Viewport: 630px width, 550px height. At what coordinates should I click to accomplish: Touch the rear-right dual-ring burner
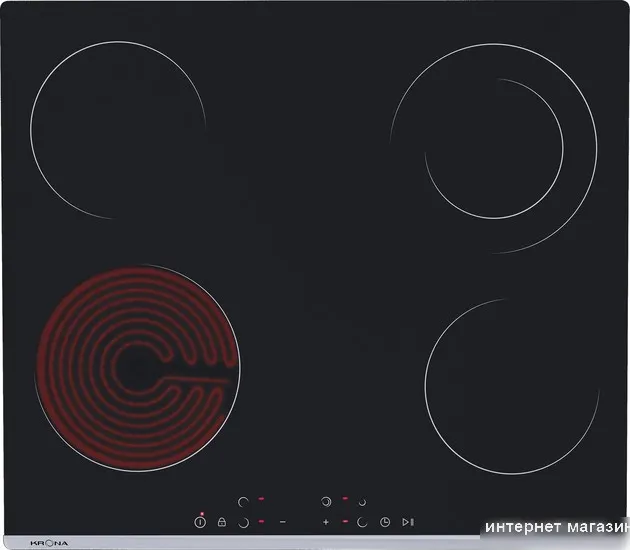(494, 149)
